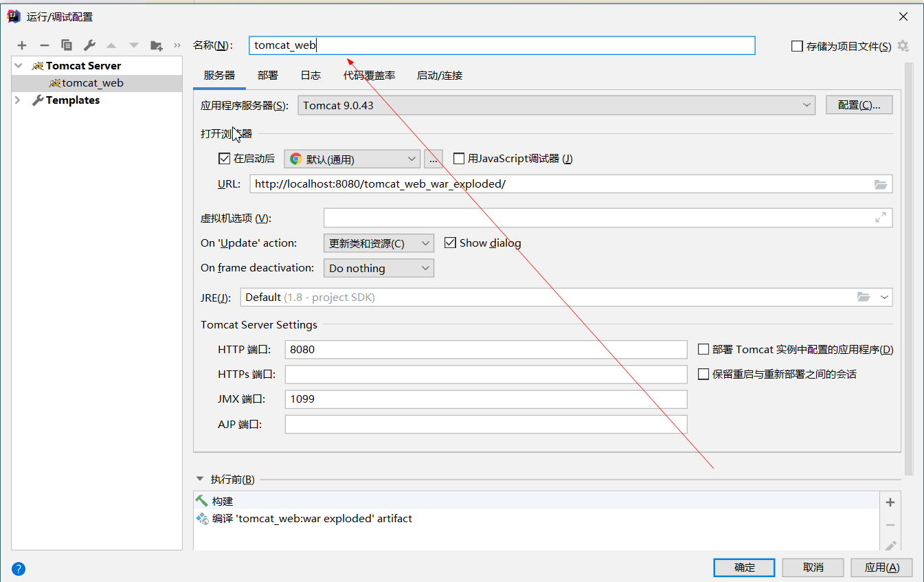Move configuration down arrow

(x=134, y=45)
